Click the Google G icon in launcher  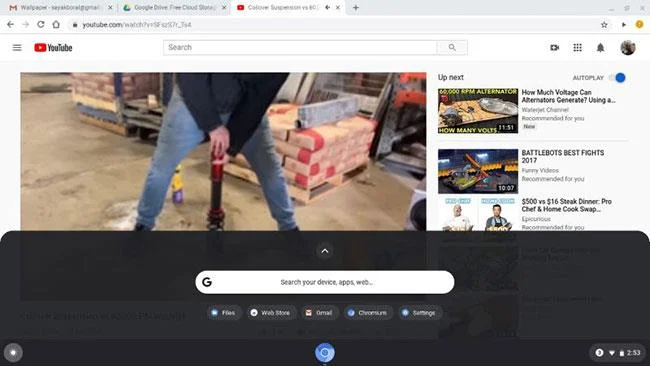pyautogui.click(x=207, y=282)
